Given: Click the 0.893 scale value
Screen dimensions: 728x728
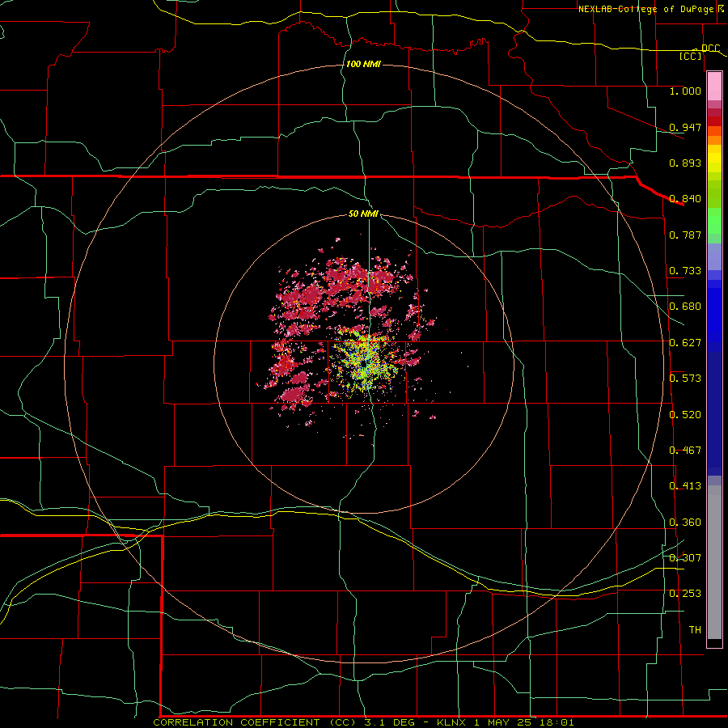Looking at the screenshot, I should point(685,163).
